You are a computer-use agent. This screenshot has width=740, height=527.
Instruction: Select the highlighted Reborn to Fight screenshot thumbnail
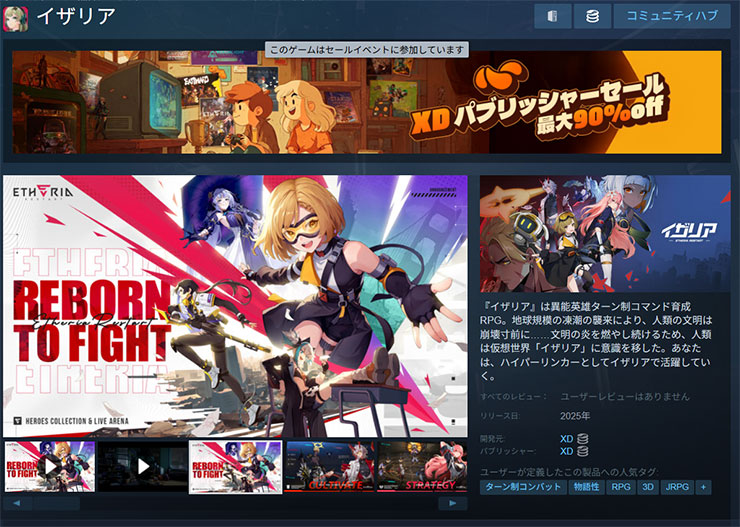(x=235, y=467)
